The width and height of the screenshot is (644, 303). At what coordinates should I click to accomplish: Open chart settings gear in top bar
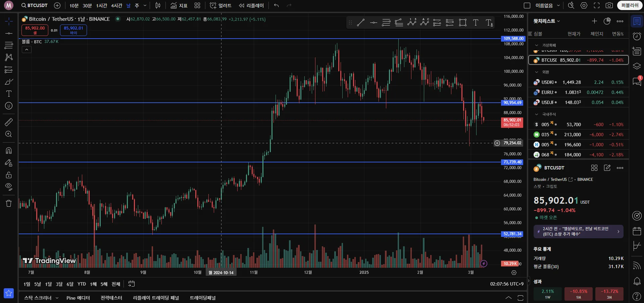pos(584,5)
